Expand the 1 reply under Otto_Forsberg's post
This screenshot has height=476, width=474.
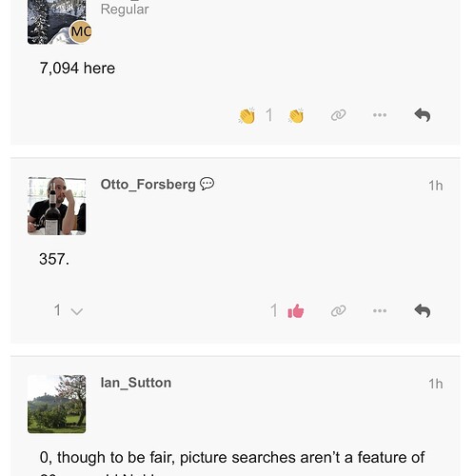69,310
